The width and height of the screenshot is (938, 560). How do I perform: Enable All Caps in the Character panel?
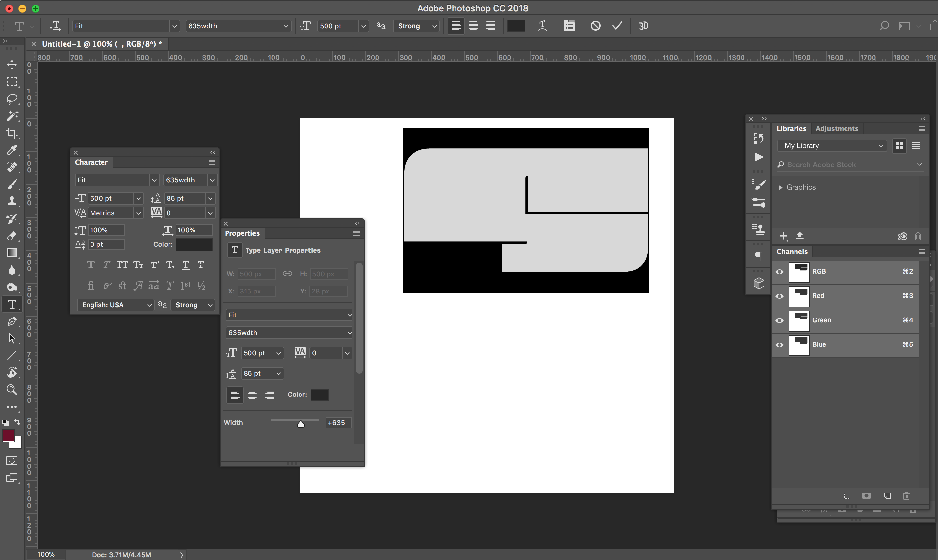tap(121, 265)
